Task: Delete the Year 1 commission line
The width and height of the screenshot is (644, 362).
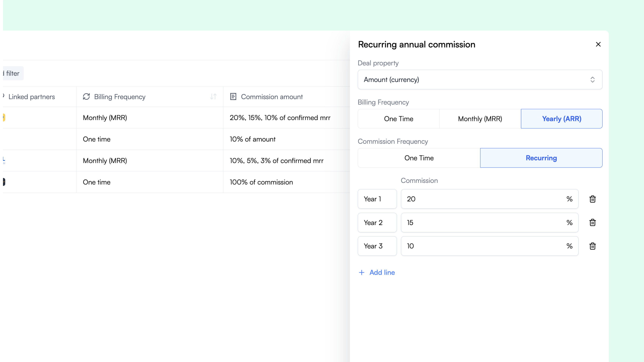Action: tap(592, 199)
